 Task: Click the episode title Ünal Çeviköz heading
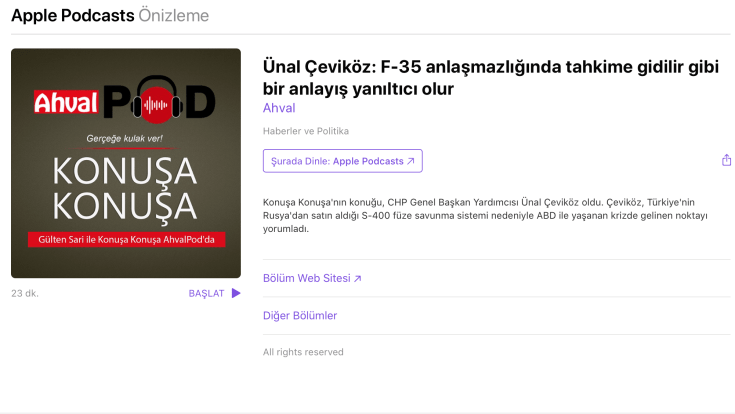coord(491,77)
